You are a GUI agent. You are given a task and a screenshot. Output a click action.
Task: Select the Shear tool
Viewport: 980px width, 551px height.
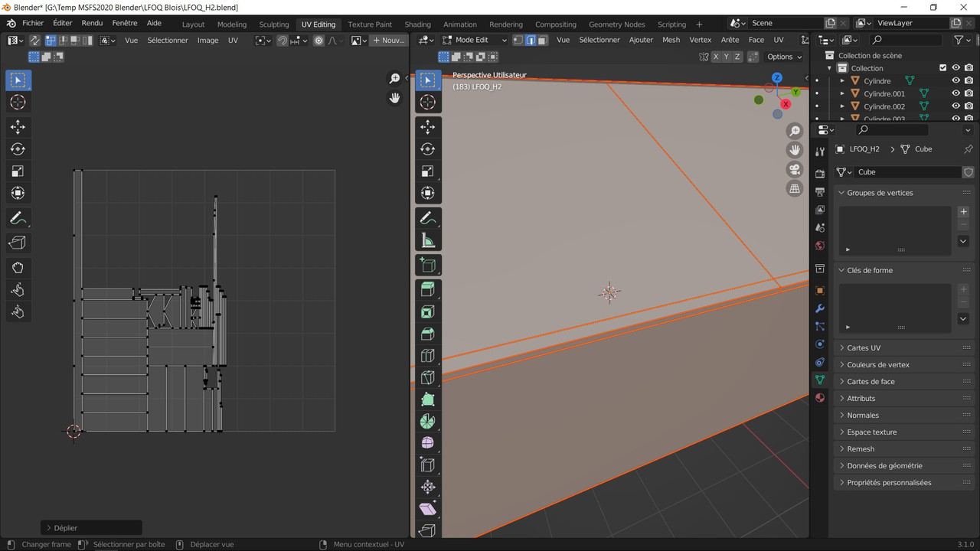428,509
